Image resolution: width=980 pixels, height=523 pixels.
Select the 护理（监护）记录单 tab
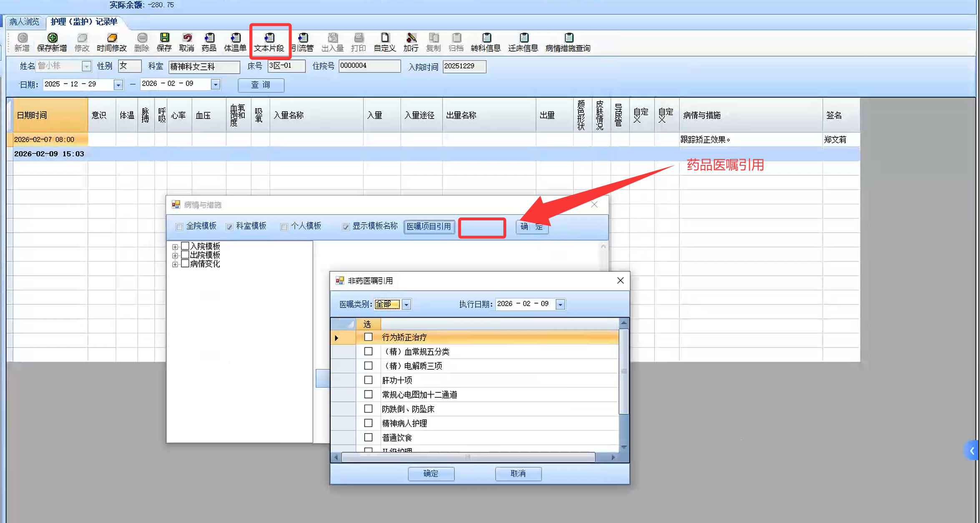click(84, 22)
